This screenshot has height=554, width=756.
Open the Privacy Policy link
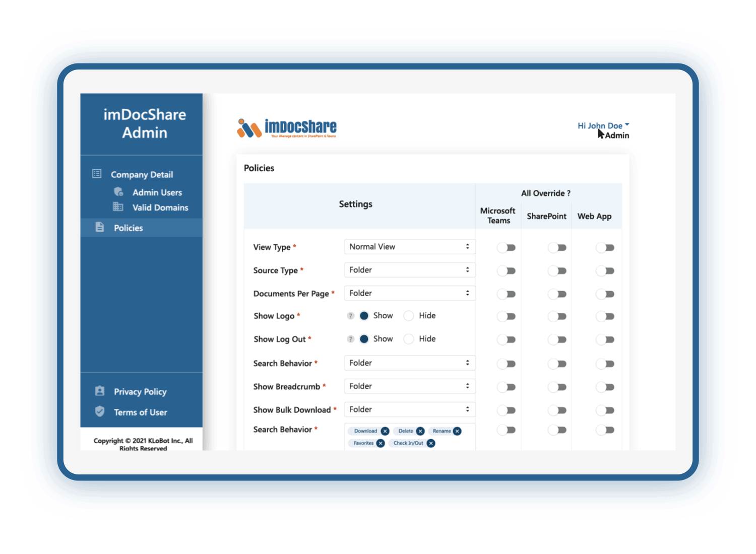[140, 392]
